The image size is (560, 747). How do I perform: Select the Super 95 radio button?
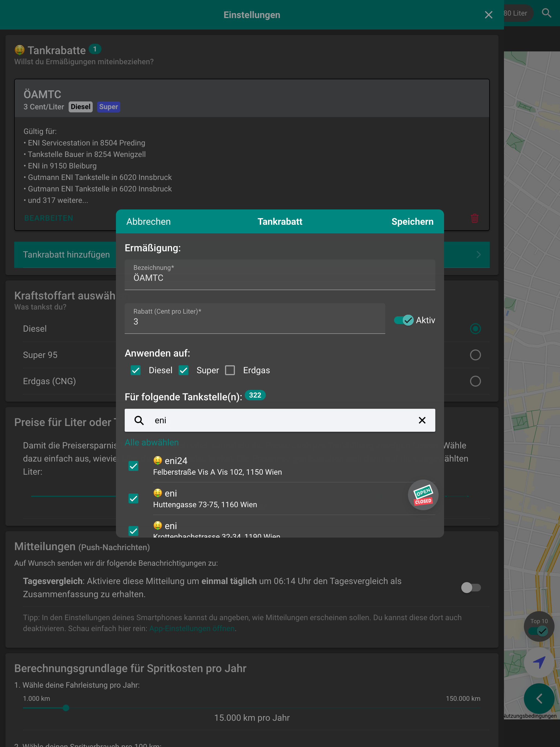coord(475,355)
